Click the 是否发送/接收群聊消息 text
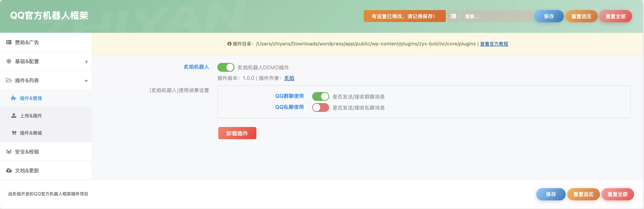Image resolution: width=644 pixels, height=209 pixels. click(x=358, y=97)
